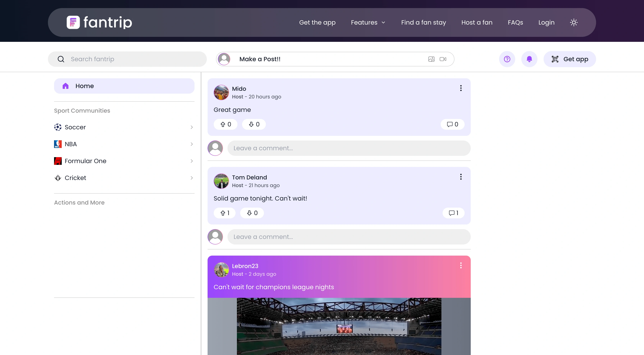The height and width of the screenshot is (355, 644).
Task: Open Get the app in navbar
Action: 317,22
